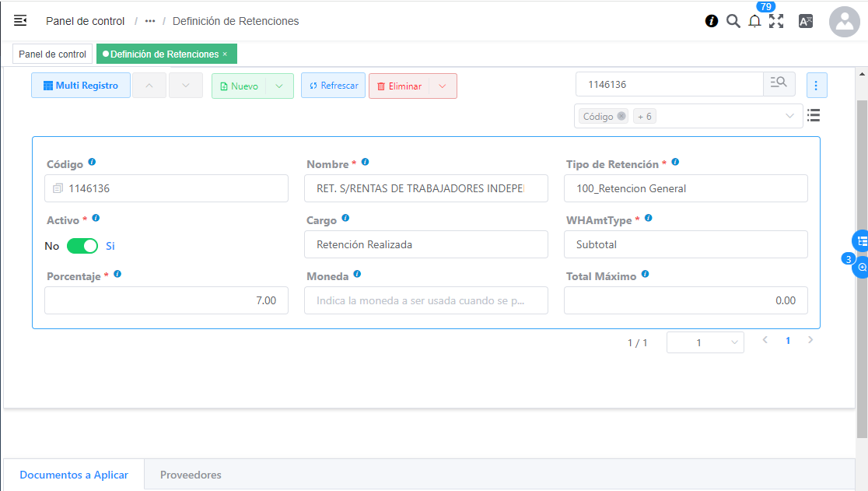Viewport: 868px width, 491px height.
Task: Open the field list icon beside filter
Action: click(814, 115)
